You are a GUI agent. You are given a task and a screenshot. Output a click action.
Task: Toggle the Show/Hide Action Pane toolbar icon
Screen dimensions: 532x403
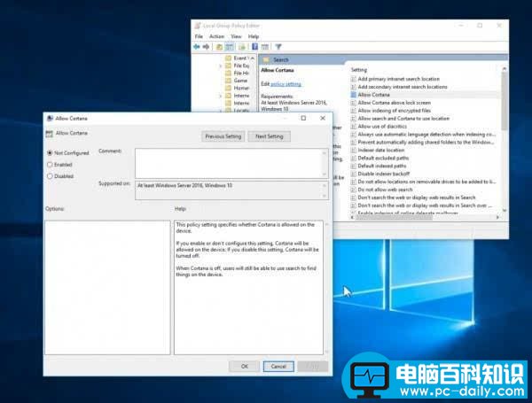[x=265, y=47]
